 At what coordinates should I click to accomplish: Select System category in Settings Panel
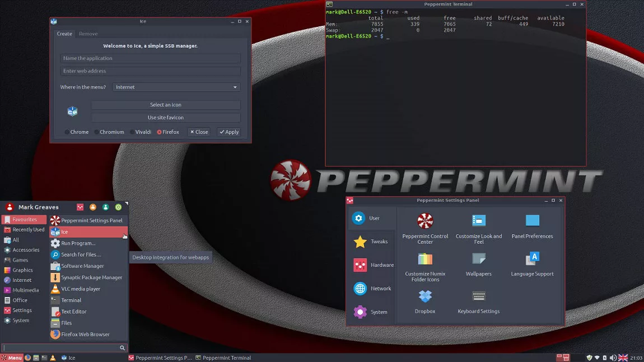pos(372,312)
